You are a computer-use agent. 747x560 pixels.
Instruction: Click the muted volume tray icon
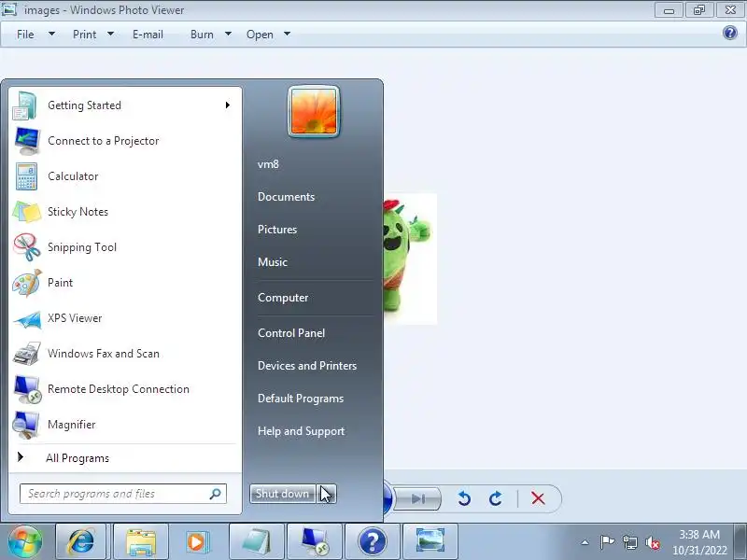point(652,542)
